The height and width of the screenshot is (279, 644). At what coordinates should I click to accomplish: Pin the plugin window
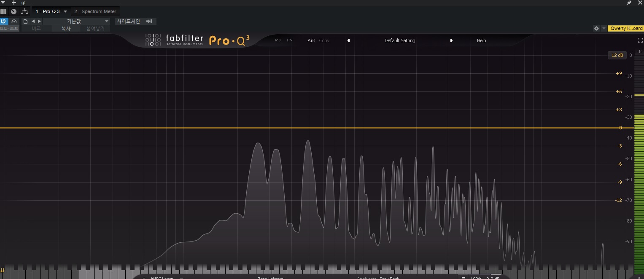pos(629,3)
